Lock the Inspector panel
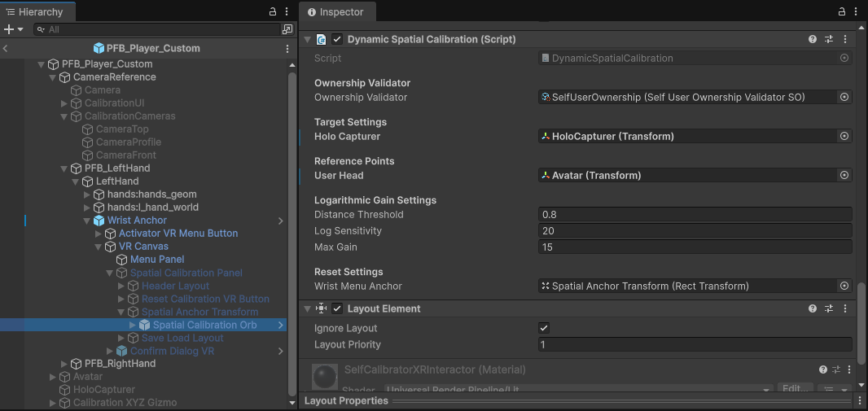Screen dimensions: 868x411 [x=841, y=11]
